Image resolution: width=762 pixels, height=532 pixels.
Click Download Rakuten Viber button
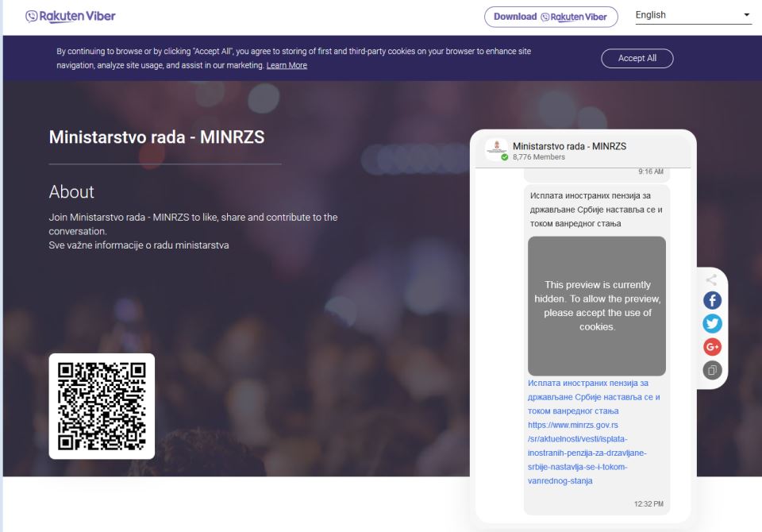click(x=551, y=17)
